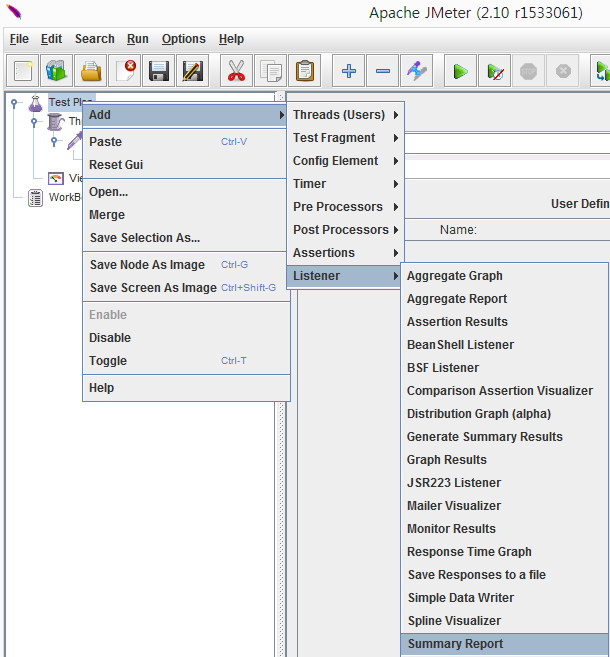Choose Paste from the context menu
The height and width of the screenshot is (657, 610).
tap(185, 142)
